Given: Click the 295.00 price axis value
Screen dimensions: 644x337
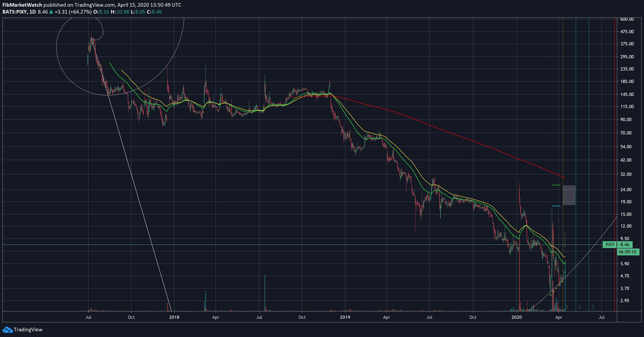Looking at the screenshot, I should click(627, 57).
